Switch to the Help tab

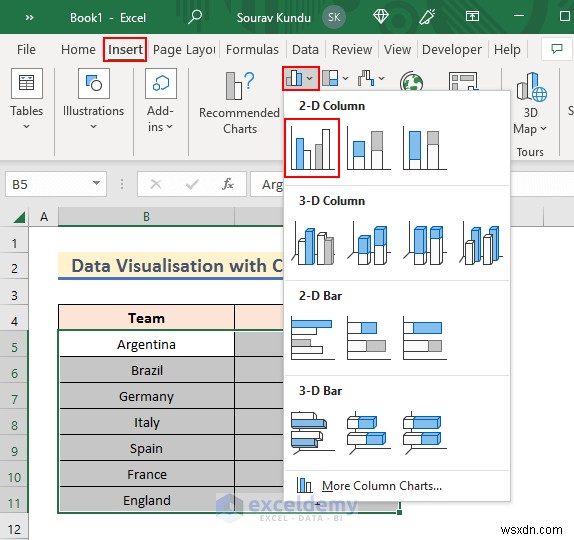507,49
